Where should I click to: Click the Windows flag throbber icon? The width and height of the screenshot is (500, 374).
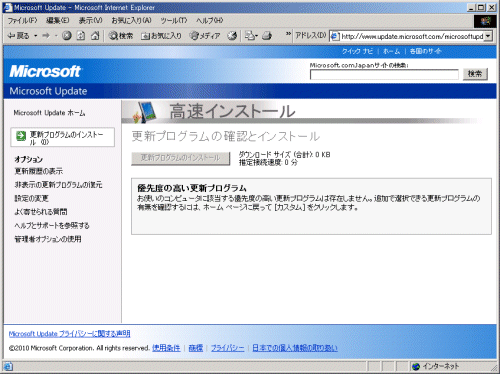pos(485,21)
